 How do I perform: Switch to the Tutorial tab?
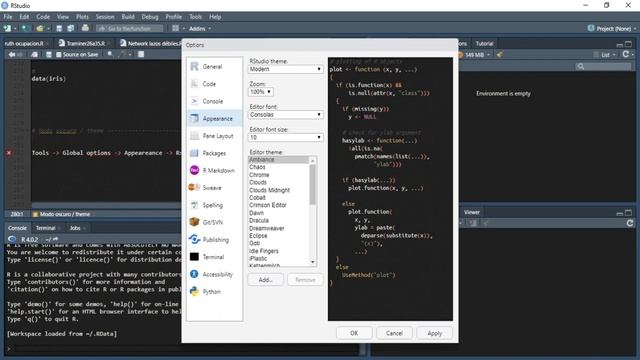484,43
